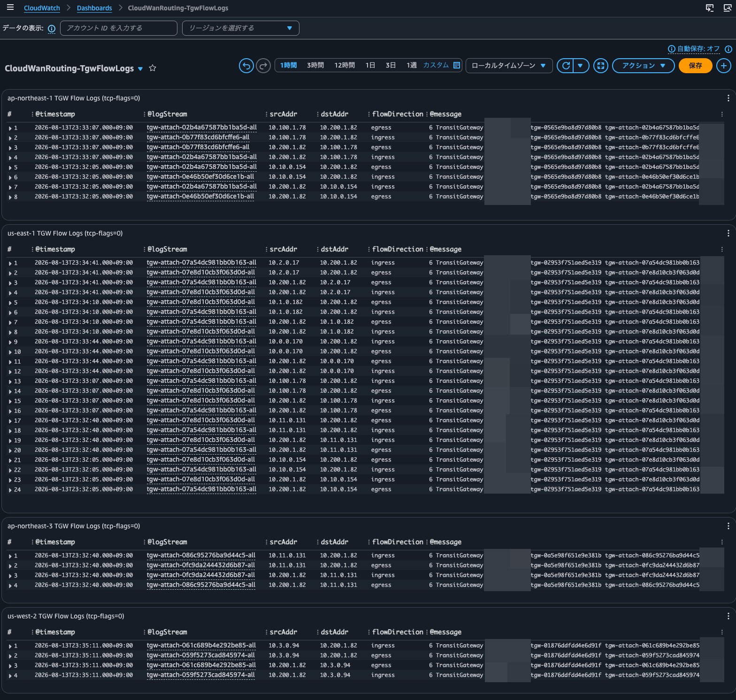Open column options in us-east-1 table header
This screenshot has height=700, width=736.
pos(722,249)
